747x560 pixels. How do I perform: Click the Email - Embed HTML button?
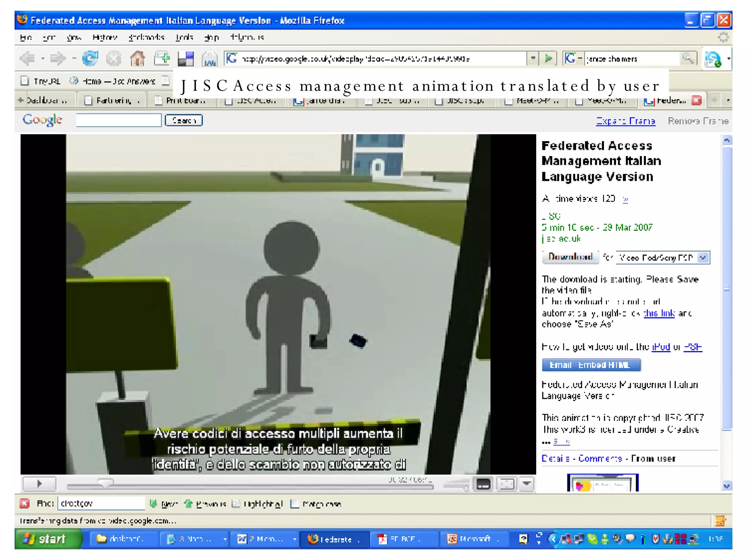(591, 365)
